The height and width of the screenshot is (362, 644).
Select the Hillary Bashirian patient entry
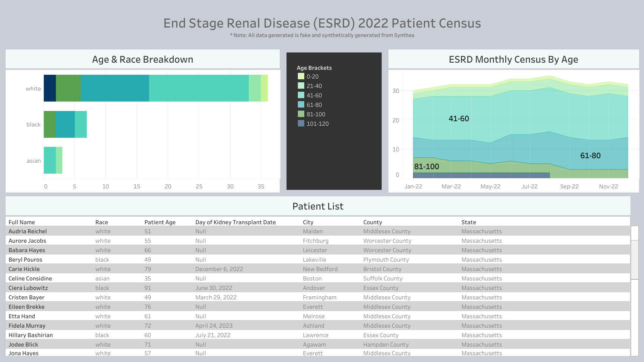coord(31,335)
